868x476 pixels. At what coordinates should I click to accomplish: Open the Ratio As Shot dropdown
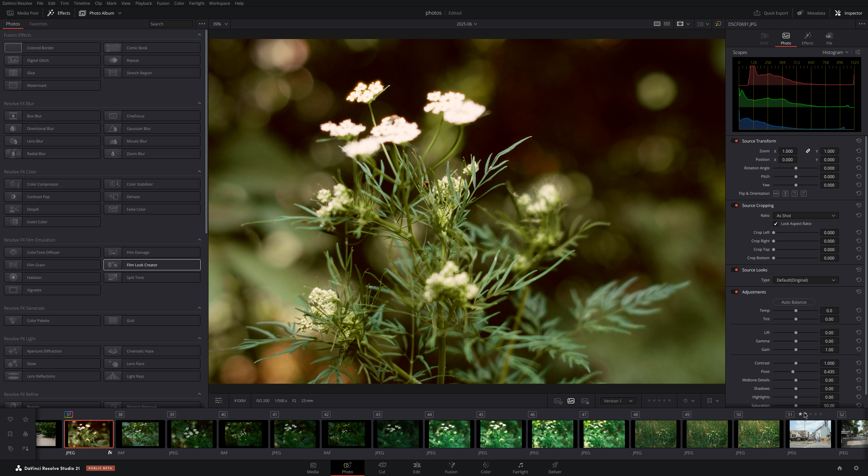click(805, 215)
